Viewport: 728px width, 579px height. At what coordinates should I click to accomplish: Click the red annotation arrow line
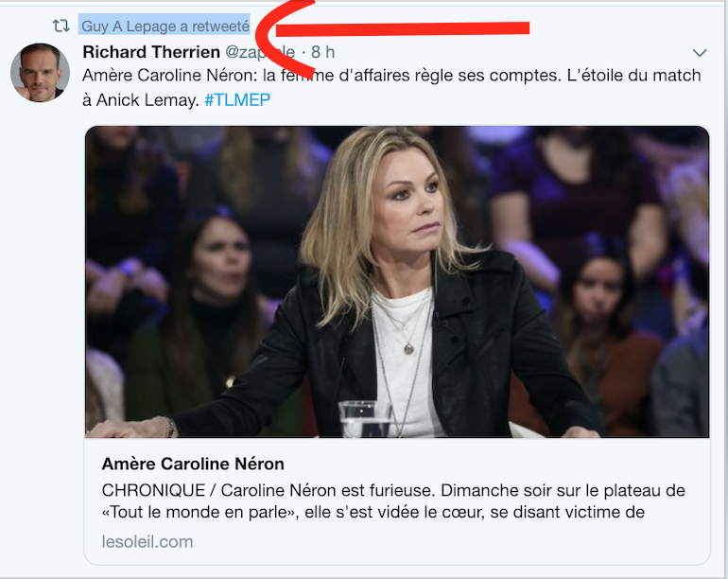pyautogui.click(x=402, y=28)
